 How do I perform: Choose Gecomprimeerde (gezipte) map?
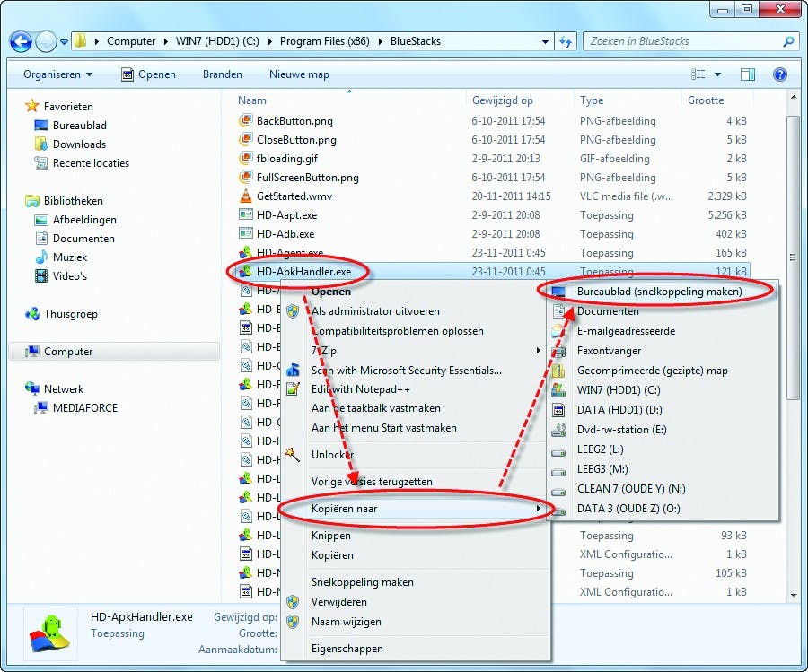pyautogui.click(x=653, y=371)
